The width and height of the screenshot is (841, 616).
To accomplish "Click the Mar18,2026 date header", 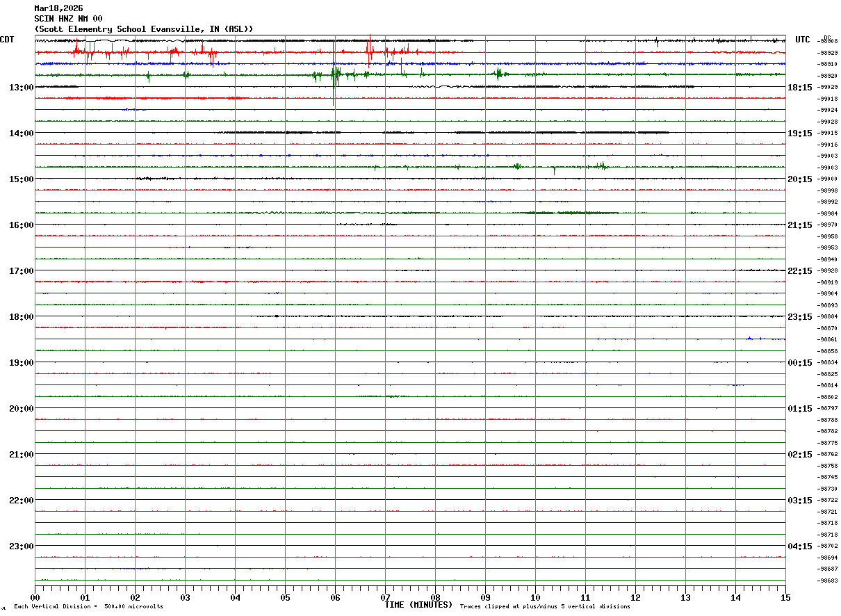I will (x=58, y=8).
